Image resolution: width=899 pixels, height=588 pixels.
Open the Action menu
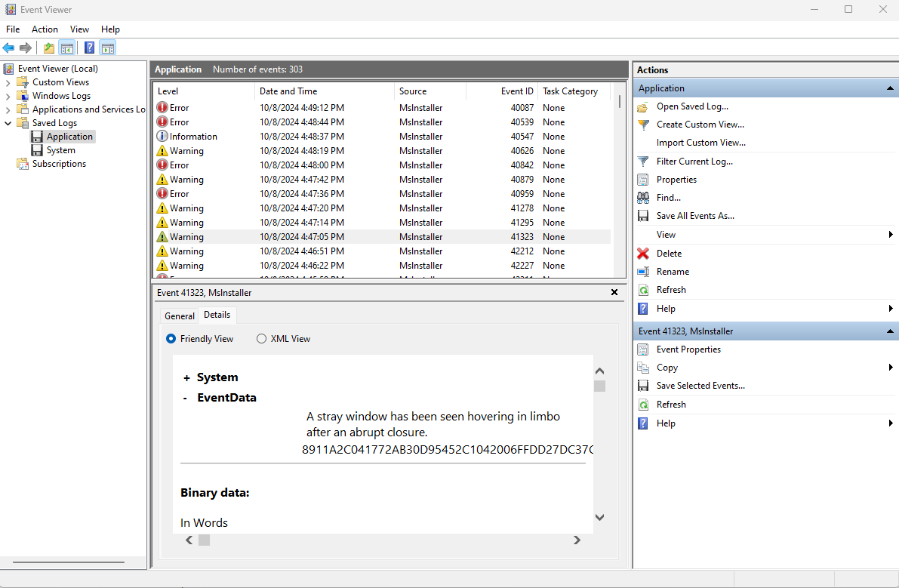(x=45, y=29)
